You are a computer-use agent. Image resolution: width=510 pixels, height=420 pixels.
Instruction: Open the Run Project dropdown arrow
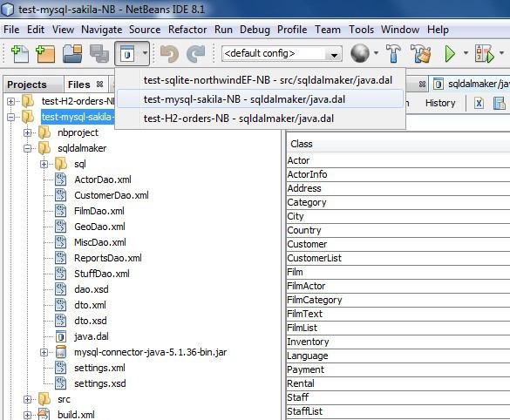click(x=466, y=53)
